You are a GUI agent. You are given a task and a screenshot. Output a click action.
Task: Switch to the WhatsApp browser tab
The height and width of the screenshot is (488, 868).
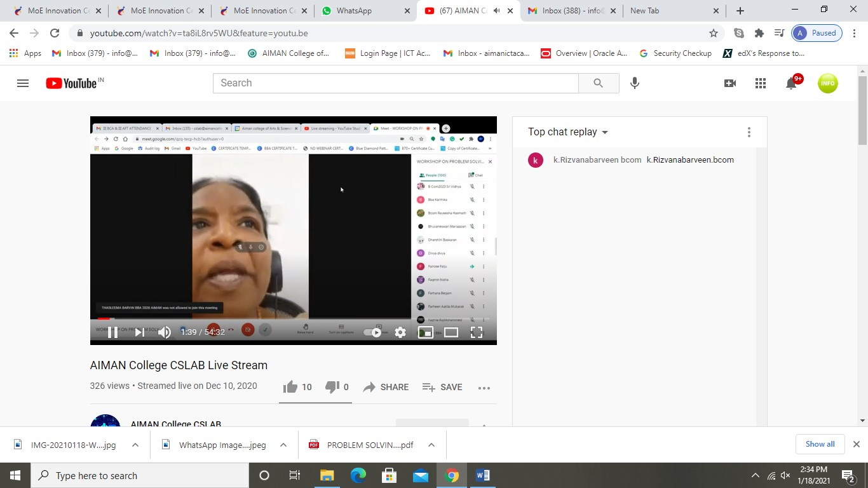coord(367,11)
